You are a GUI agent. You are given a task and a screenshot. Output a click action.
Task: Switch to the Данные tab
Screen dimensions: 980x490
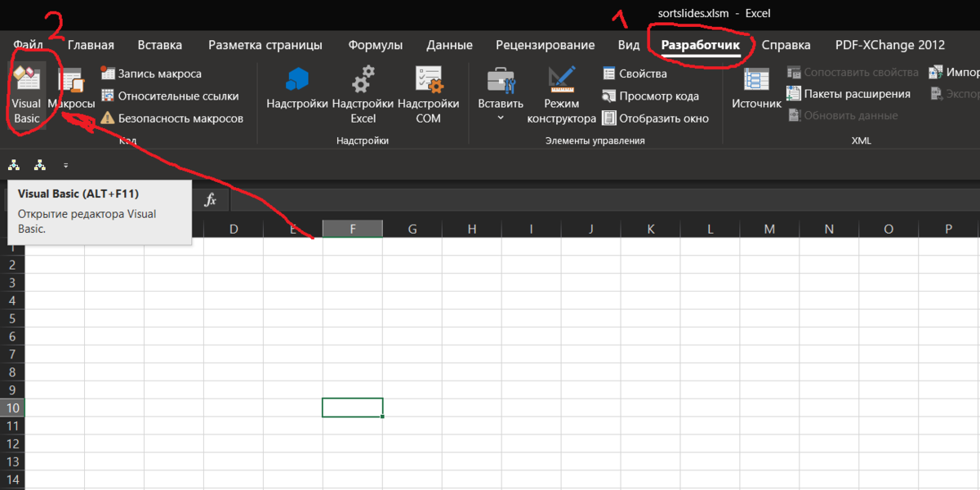click(449, 45)
